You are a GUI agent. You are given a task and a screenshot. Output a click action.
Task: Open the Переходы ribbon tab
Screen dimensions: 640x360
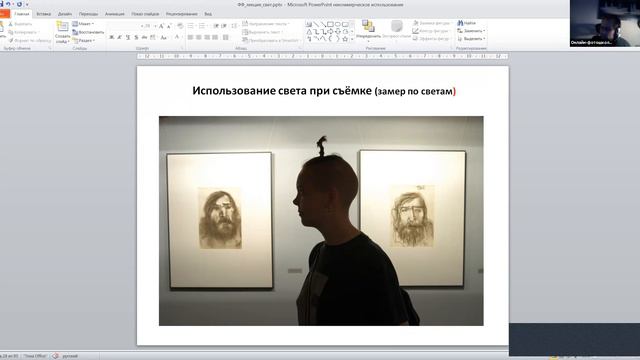pos(89,14)
